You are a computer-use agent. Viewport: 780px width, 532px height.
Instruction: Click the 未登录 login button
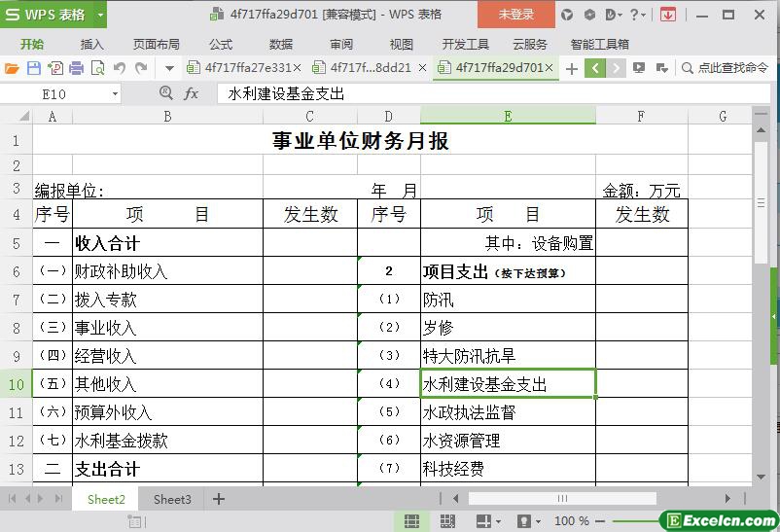pyautogui.click(x=516, y=15)
